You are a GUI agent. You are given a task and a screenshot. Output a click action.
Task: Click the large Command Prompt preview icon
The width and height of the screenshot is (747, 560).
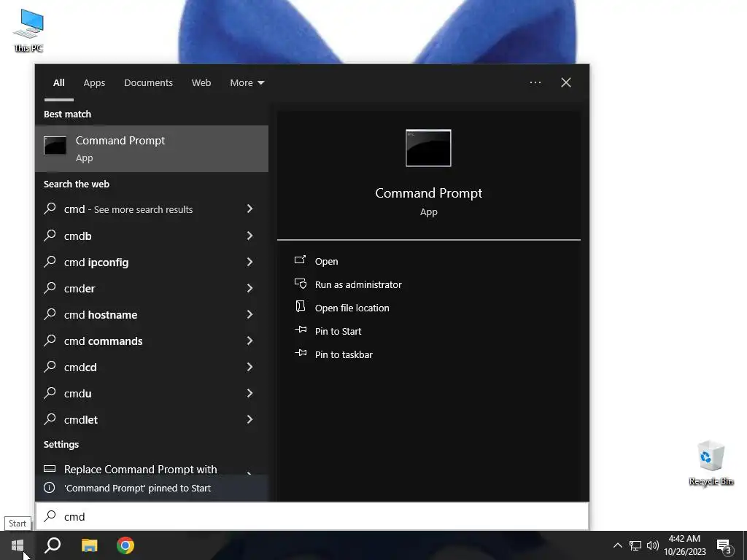click(428, 148)
